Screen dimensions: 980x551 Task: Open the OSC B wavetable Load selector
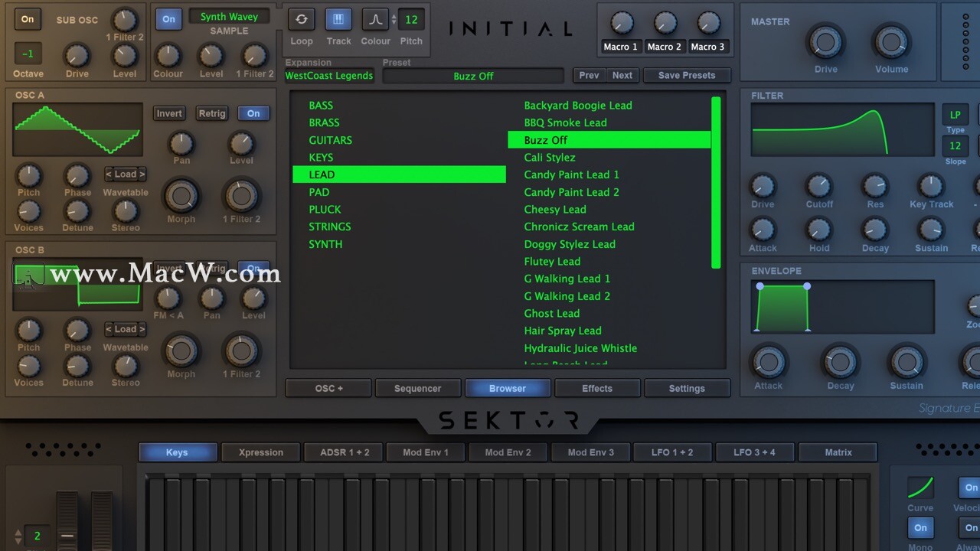[x=126, y=329]
